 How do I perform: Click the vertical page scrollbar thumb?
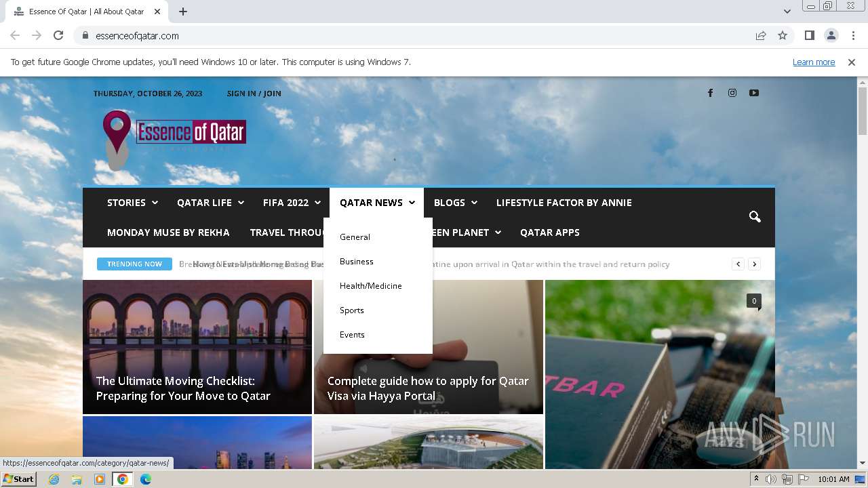click(863, 111)
